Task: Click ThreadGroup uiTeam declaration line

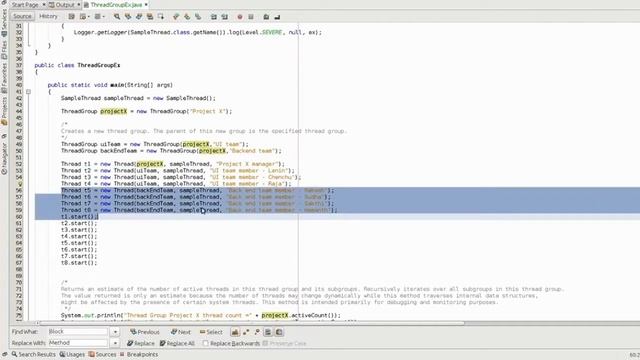Action: pyautogui.click(x=155, y=144)
